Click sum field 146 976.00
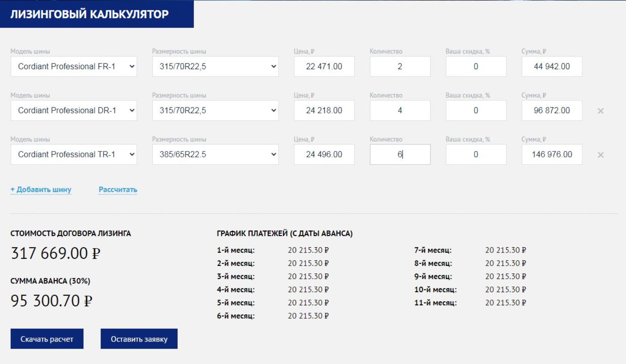This screenshot has height=364, width=626. coord(552,155)
